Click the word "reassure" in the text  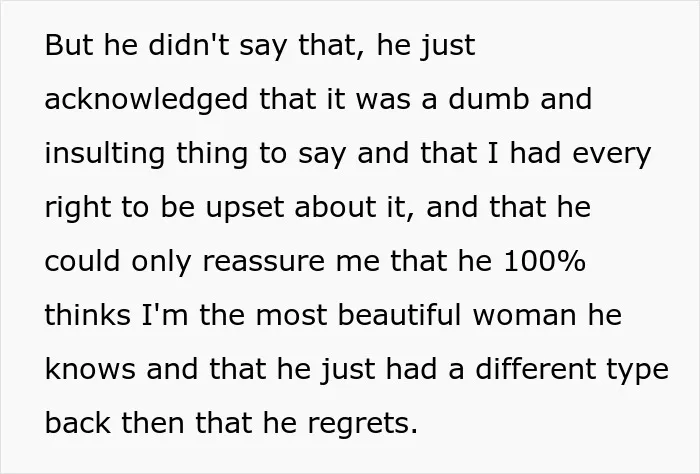click(x=263, y=262)
